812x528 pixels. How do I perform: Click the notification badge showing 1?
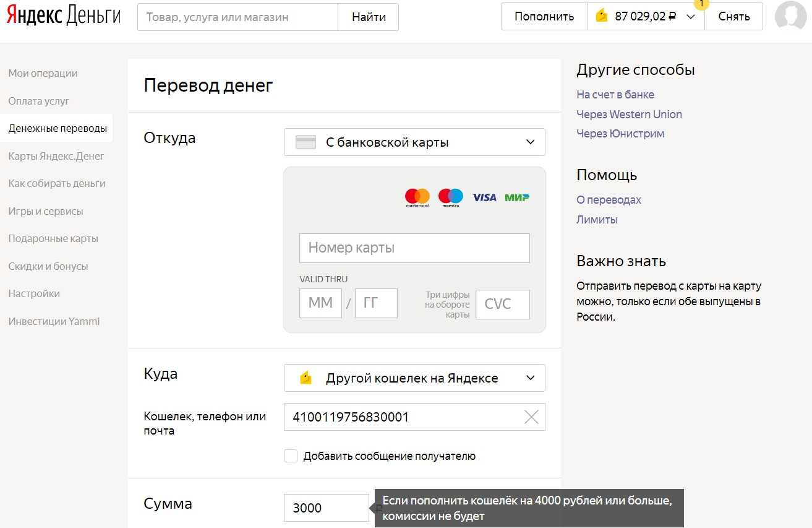point(702,4)
